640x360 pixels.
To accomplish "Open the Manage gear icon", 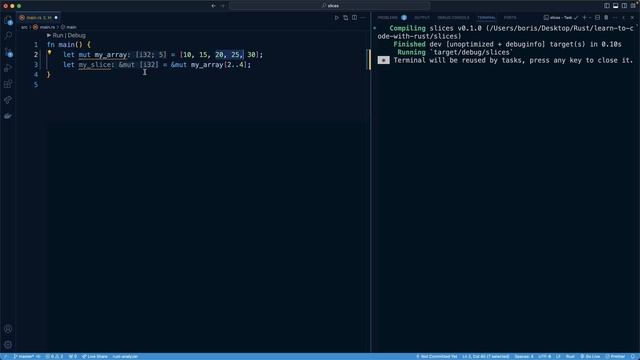I will click(x=8, y=344).
